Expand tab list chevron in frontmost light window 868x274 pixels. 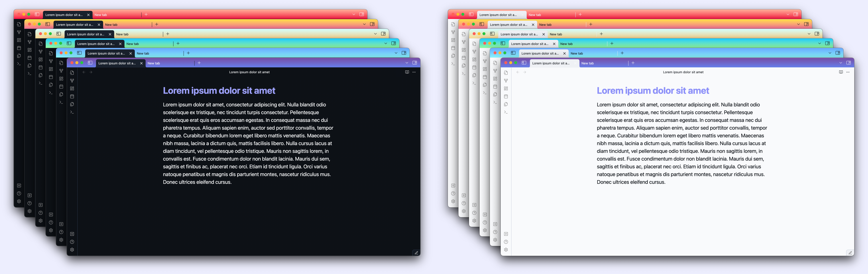(840, 63)
